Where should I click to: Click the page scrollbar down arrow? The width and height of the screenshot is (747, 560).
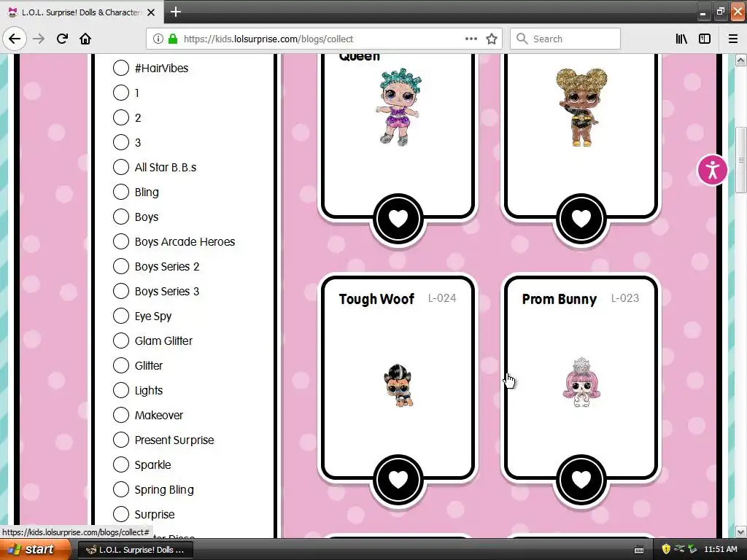click(x=740, y=532)
